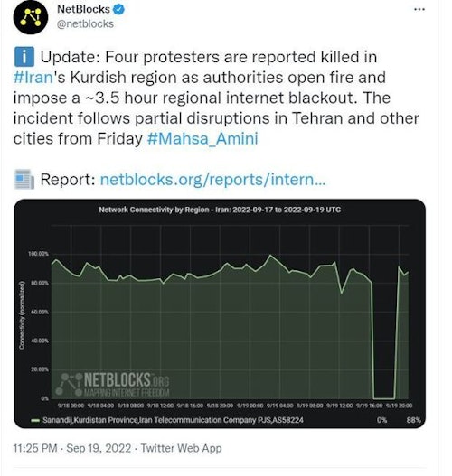This screenshot has height=476, width=452.
Task: Click the chart title Network Connectivity by Region
Action: point(220,210)
